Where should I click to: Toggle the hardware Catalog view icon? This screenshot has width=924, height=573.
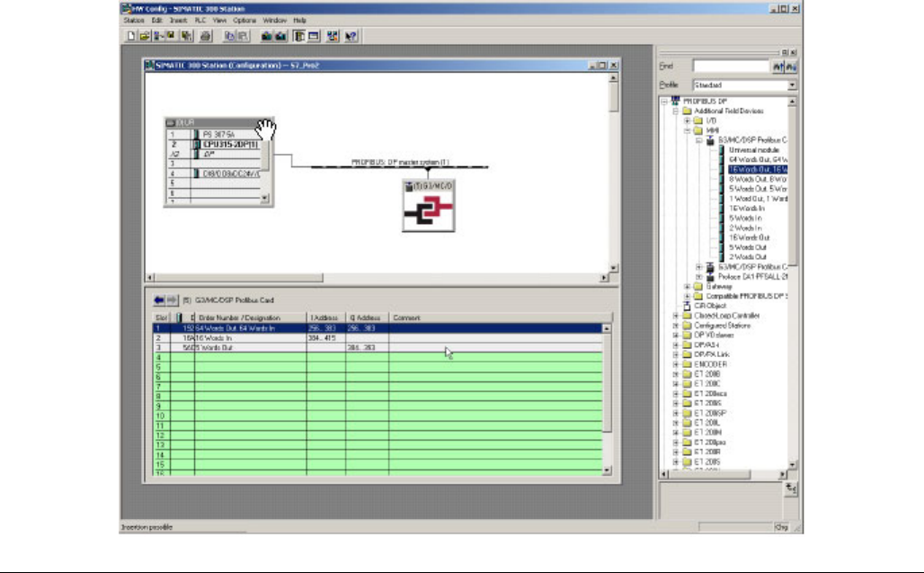pyautogui.click(x=298, y=37)
